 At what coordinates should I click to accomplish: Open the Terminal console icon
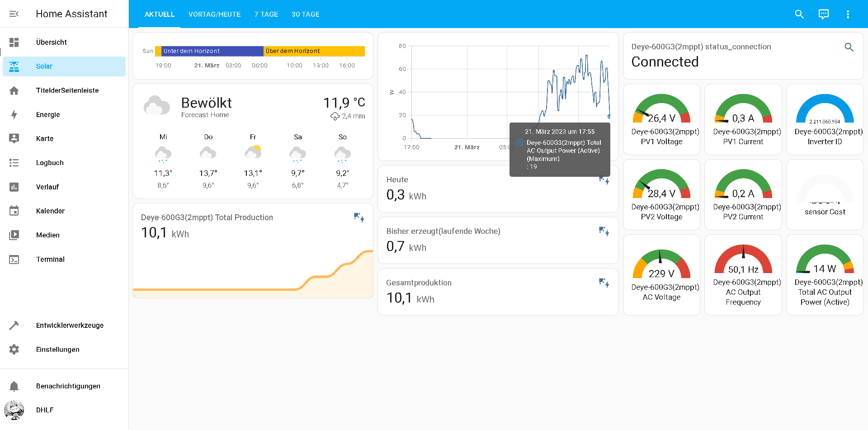pyautogui.click(x=14, y=260)
